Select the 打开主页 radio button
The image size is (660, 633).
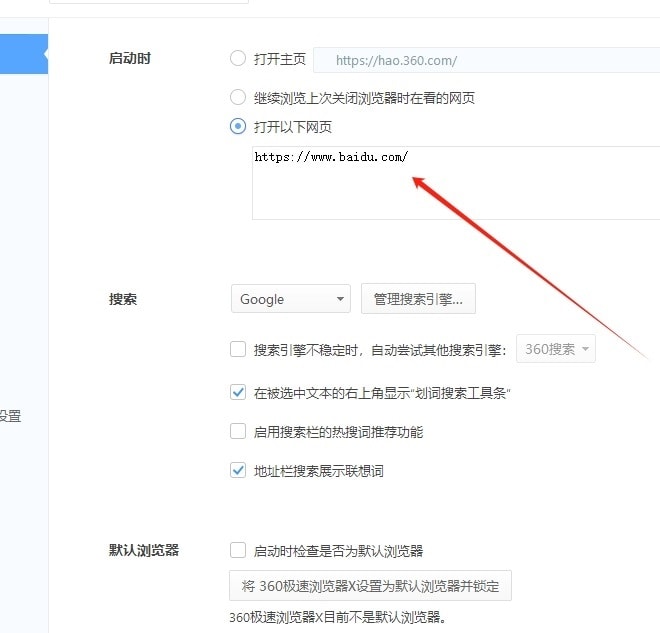[x=238, y=58]
